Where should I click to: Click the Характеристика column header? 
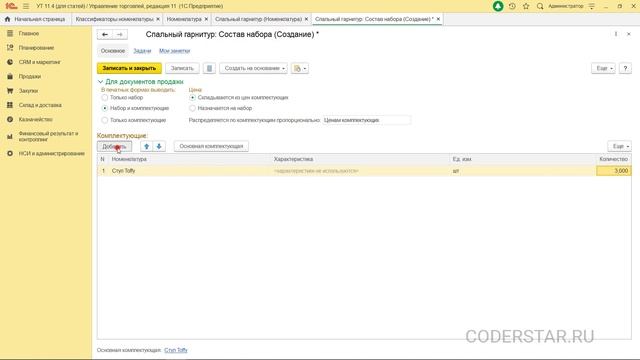361,159
